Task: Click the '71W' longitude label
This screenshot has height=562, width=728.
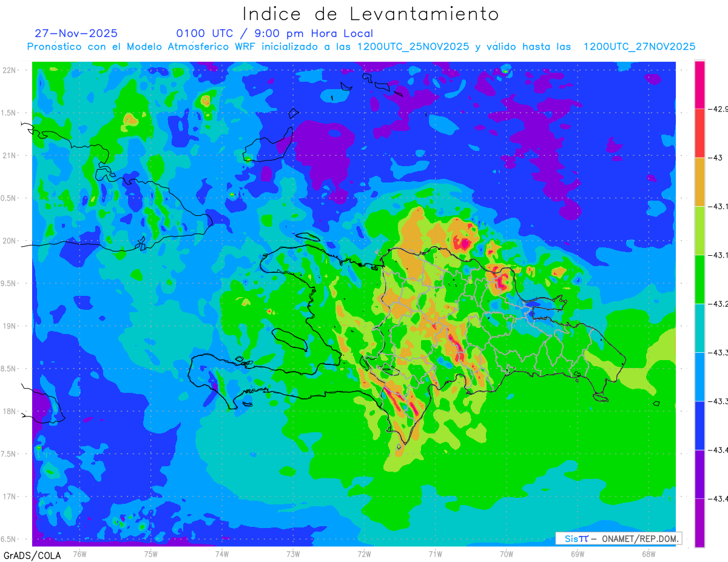Action: pyautogui.click(x=435, y=554)
